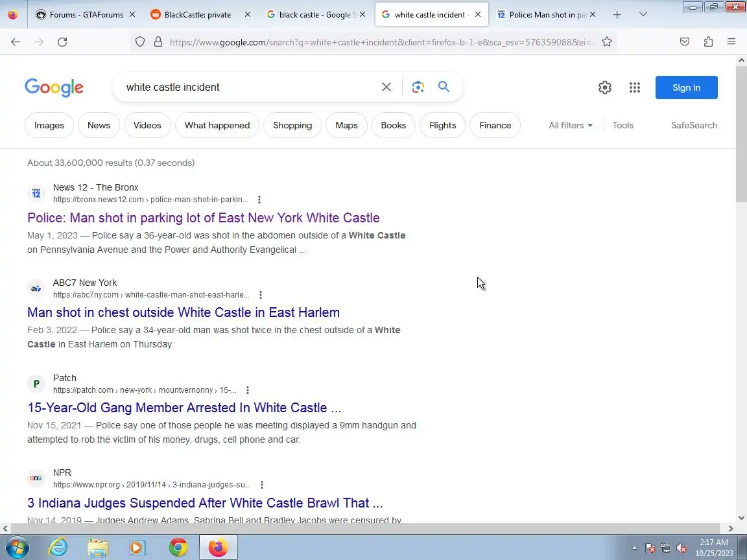Viewport: 747px width, 560px height.
Task: Click the URL address bar
Action: tap(381, 42)
